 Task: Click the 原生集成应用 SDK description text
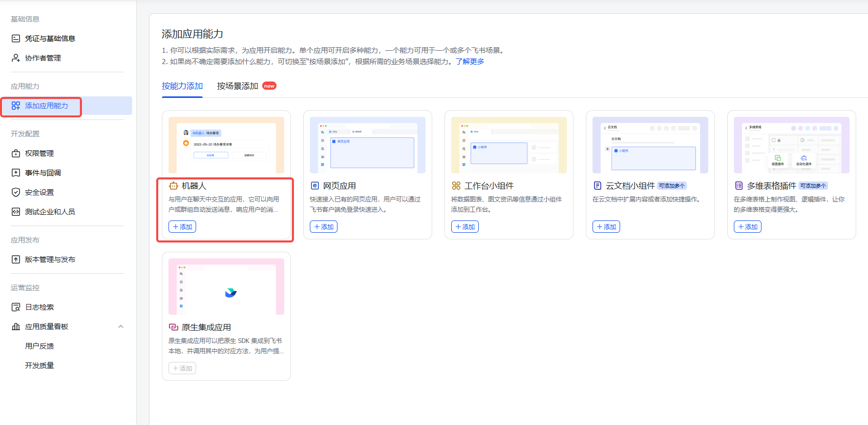click(x=226, y=346)
